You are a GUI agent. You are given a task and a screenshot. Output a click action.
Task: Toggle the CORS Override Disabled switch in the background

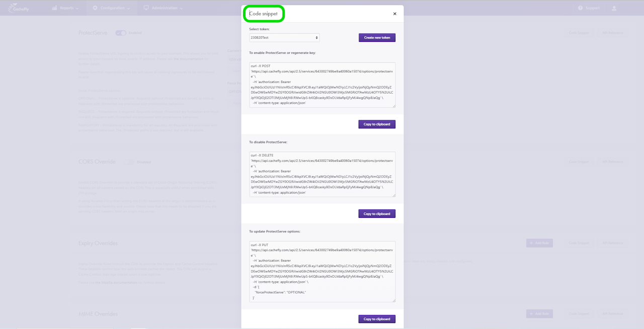tap(129, 162)
